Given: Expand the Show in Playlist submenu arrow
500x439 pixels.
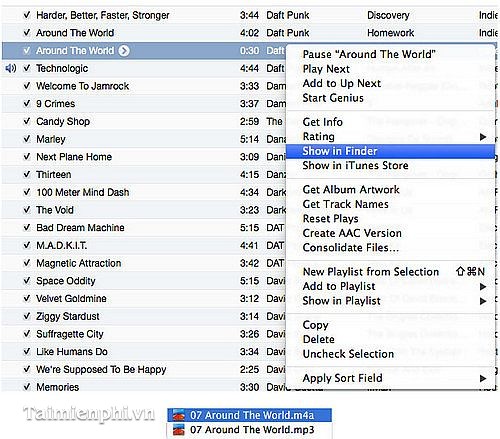Looking at the screenshot, I should pos(483,301).
